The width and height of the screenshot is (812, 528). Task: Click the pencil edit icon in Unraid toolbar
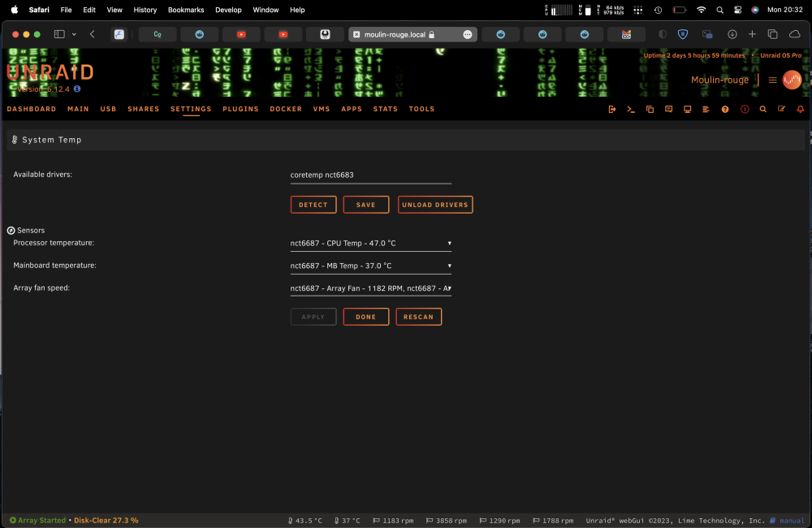(781, 110)
